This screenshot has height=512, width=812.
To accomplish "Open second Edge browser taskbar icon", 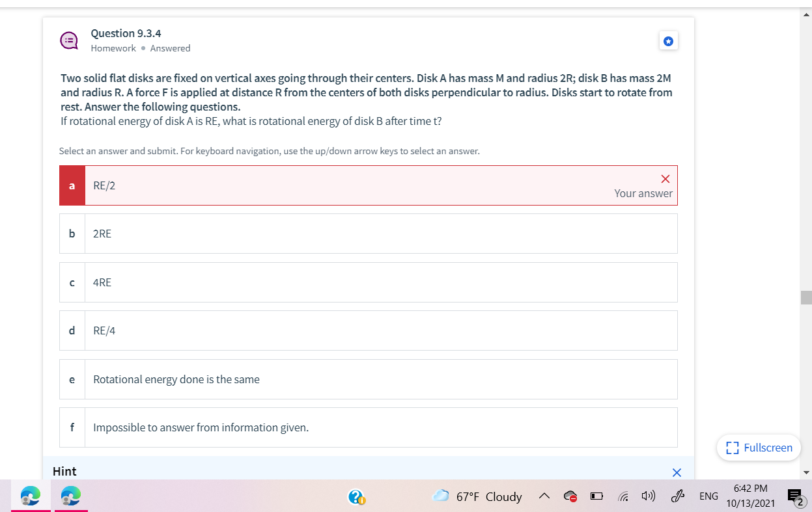I will [x=70, y=496].
